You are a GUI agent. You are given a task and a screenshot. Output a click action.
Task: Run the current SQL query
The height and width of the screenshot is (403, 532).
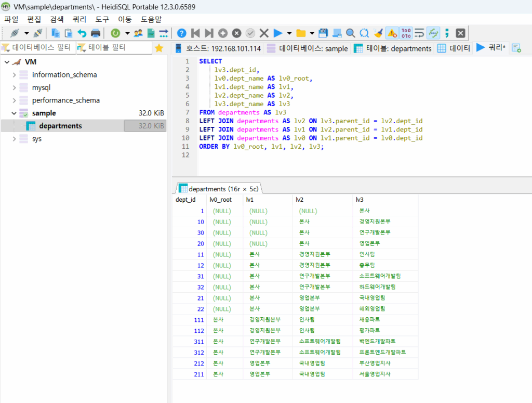tap(278, 33)
